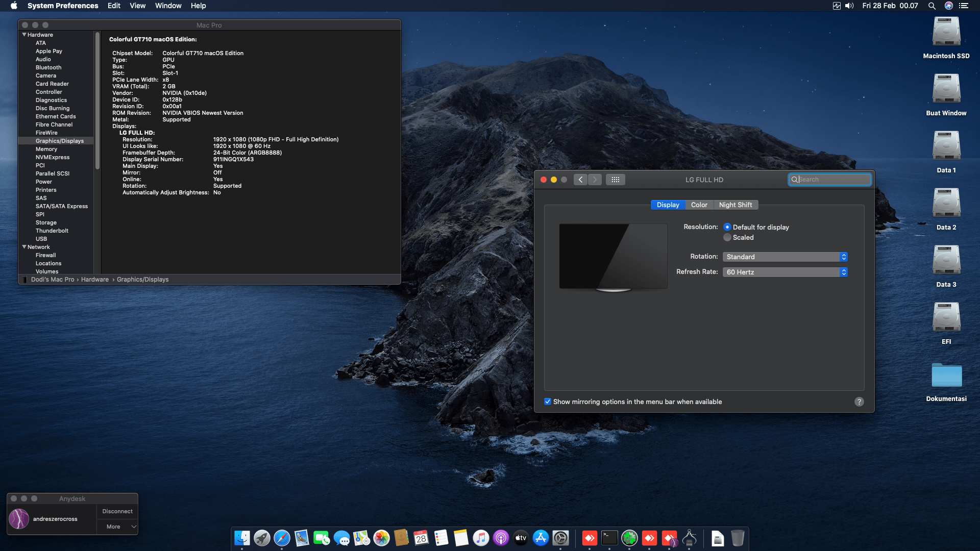Screen dimensions: 980x551
Task: Open the Trash in Dock
Action: tap(738, 538)
